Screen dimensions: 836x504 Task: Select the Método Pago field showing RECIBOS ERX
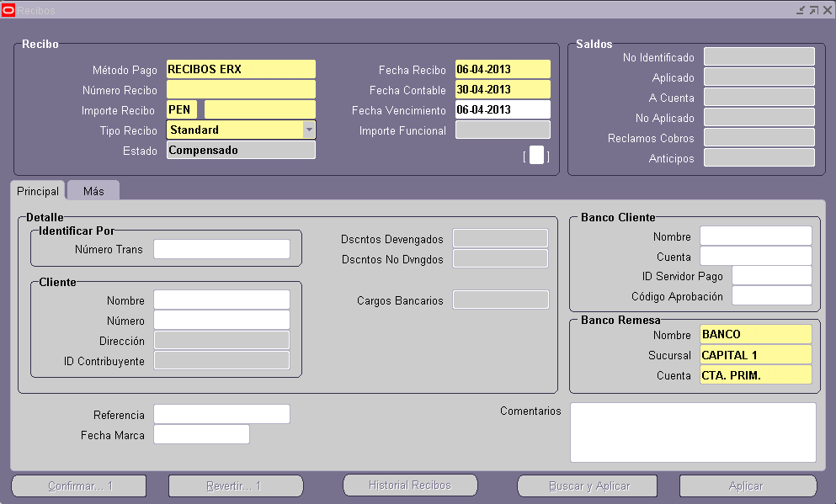(x=241, y=69)
